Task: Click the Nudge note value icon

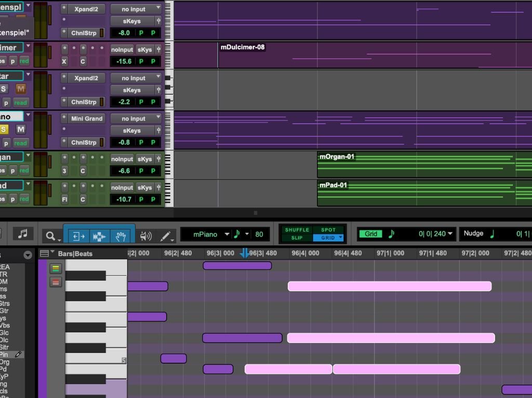Action: (493, 234)
